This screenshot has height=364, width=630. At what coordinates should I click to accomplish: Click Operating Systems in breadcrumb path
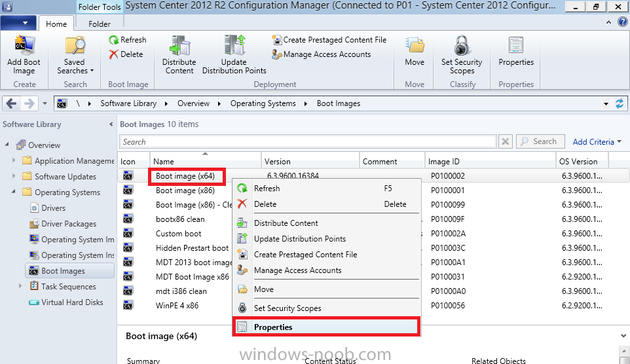263,103
